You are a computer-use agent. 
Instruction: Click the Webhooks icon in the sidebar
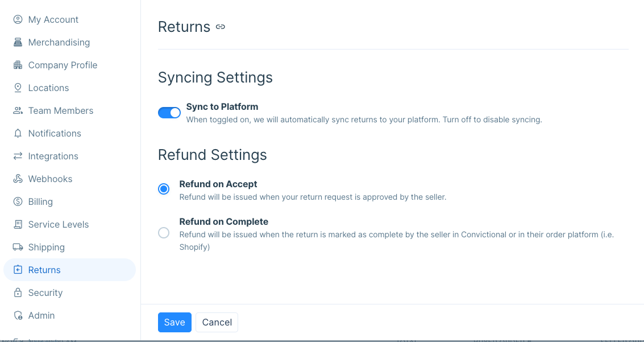[x=18, y=179]
